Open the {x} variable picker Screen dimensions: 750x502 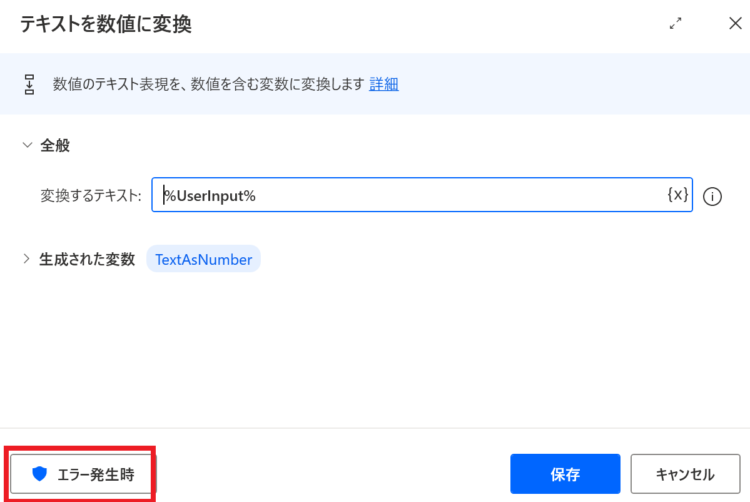(x=678, y=195)
